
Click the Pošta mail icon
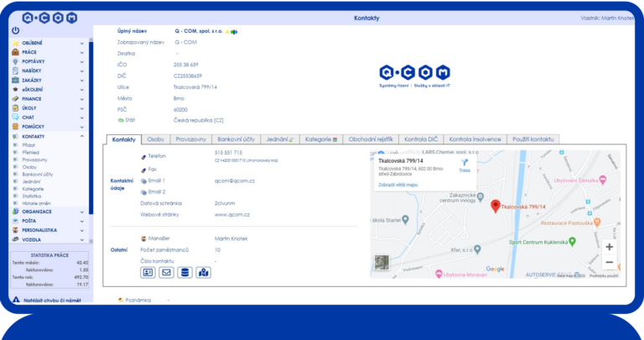(x=16, y=221)
